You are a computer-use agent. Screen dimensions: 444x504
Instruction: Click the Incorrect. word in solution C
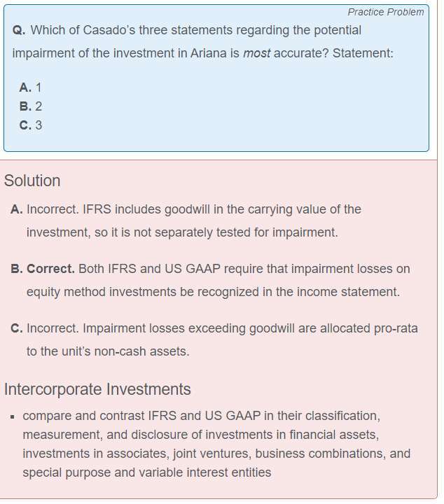tap(53, 328)
